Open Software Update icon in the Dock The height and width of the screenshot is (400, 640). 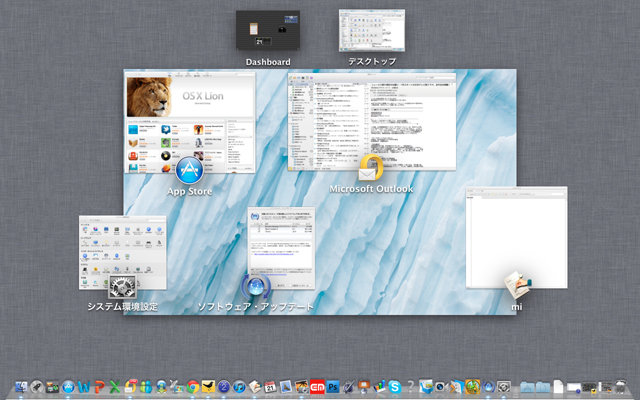point(488,387)
